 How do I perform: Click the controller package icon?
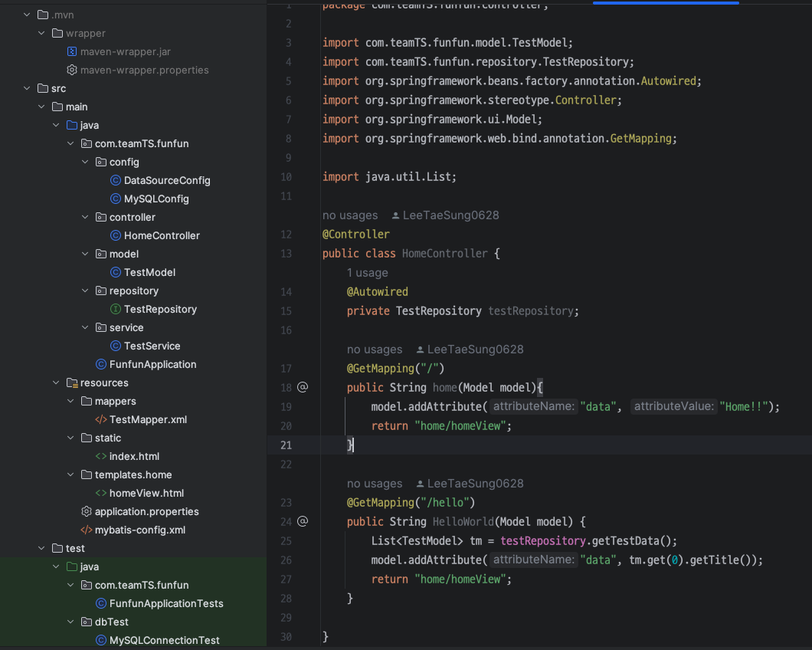pyautogui.click(x=101, y=217)
